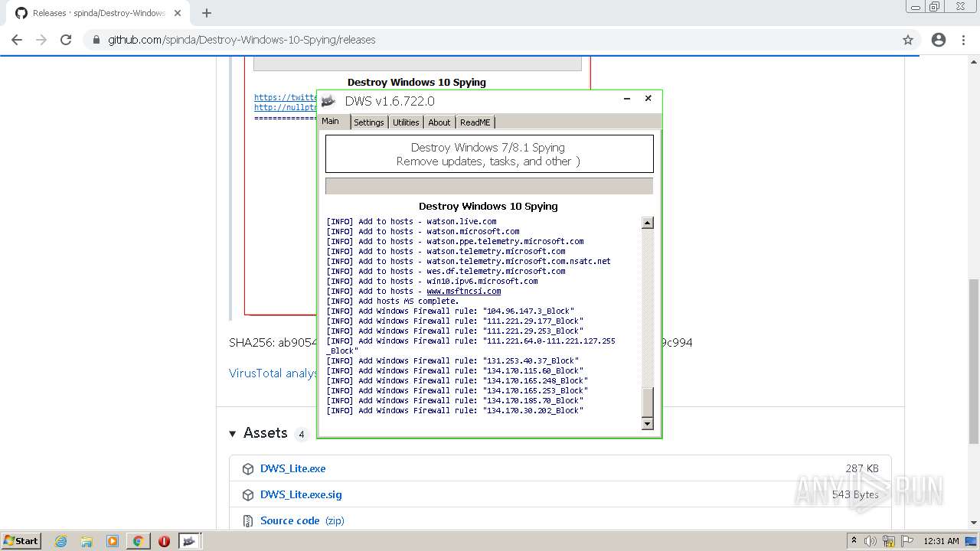Click the network icon in system tray

[889, 541]
